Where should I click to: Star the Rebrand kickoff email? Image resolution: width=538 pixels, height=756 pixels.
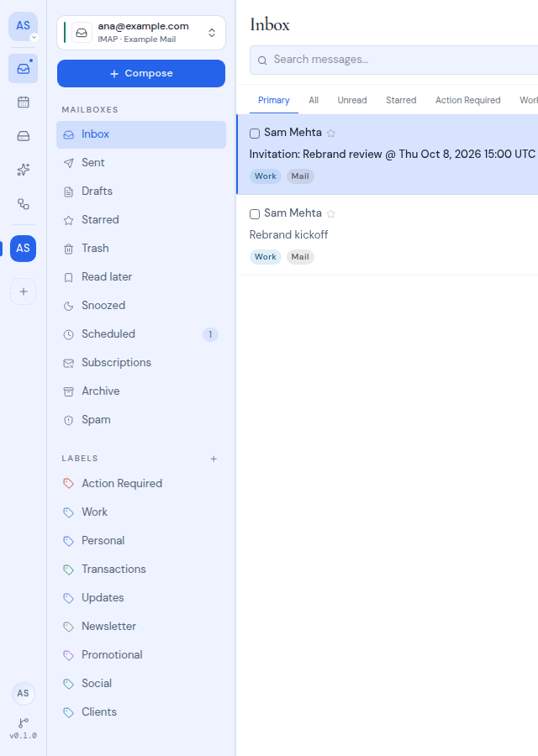pos(331,214)
